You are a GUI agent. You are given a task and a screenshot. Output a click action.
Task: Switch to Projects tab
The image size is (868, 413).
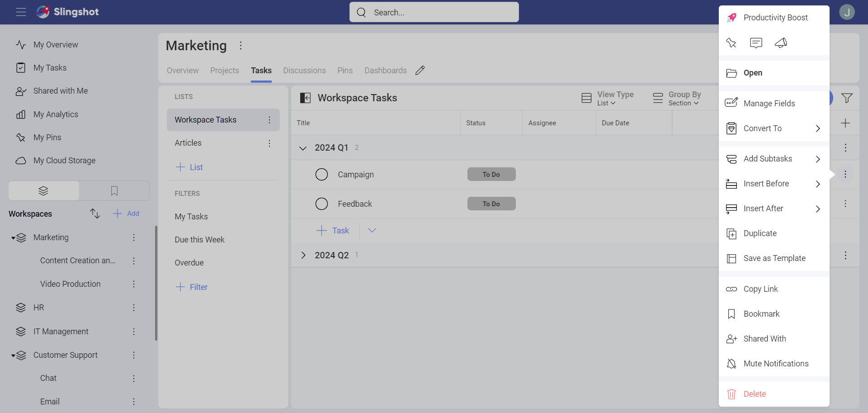click(x=225, y=71)
